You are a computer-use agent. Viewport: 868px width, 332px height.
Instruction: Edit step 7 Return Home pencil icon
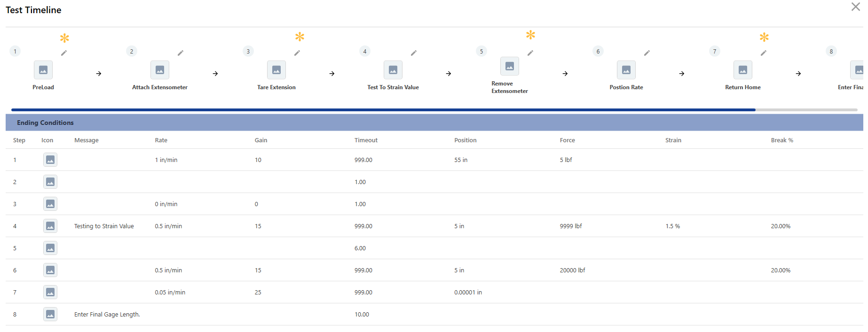(x=764, y=53)
